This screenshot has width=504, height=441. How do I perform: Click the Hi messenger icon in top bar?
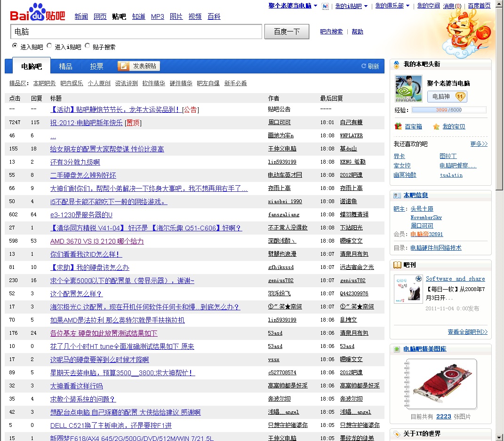click(325, 6)
